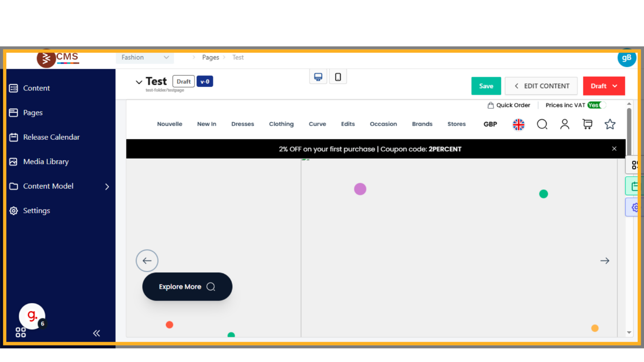Switch to desktop preview view

[x=318, y=77]
